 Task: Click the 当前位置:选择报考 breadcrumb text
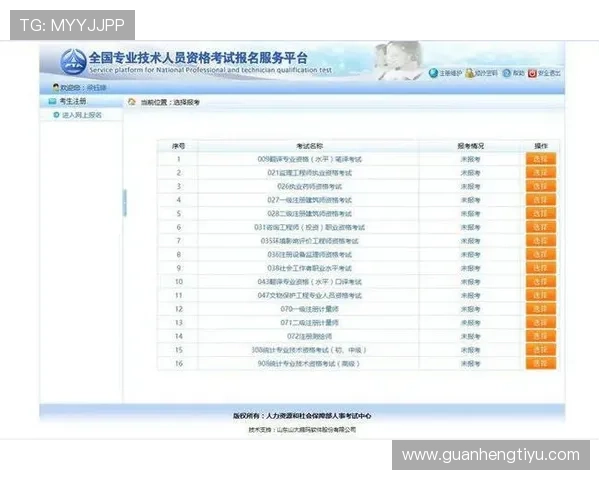(x=170, y=102)
